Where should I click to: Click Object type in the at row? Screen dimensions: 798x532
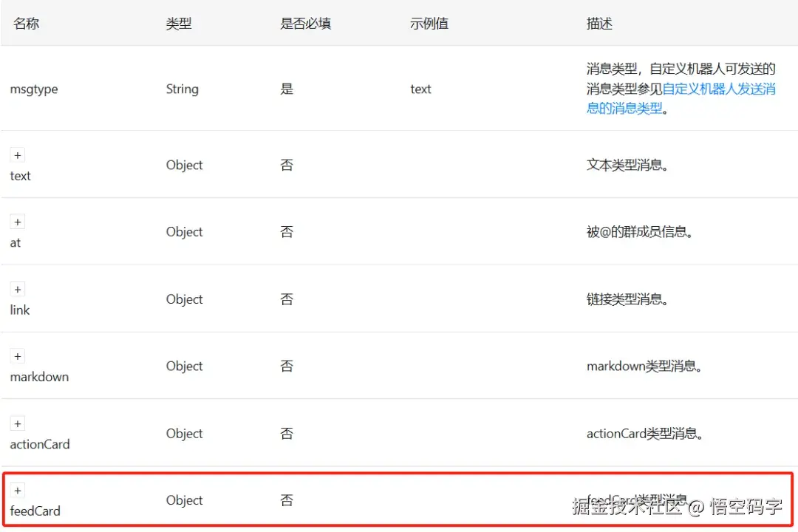184,231
